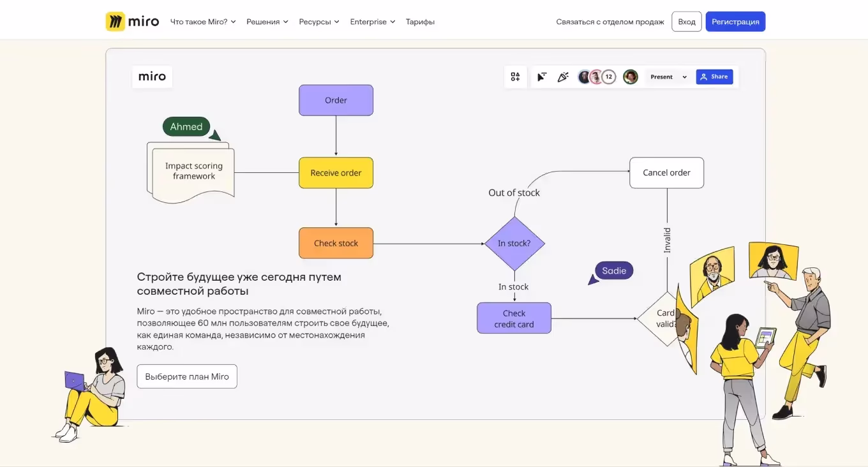Open the Enterprise navigation menu
Screen dimensions: 868x467
(372, 22)
